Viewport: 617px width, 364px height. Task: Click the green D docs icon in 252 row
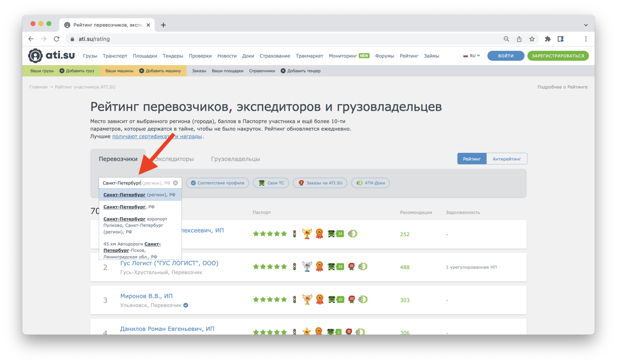pos(353,234)
